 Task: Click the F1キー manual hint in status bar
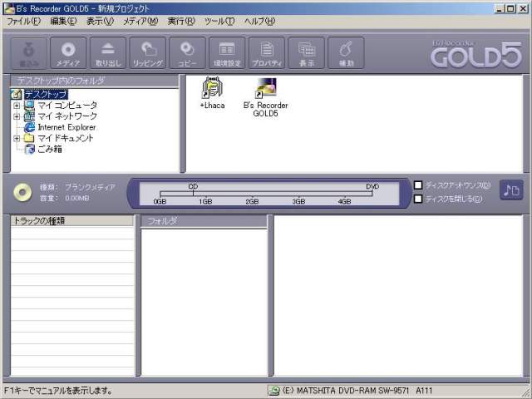[58, 391]
